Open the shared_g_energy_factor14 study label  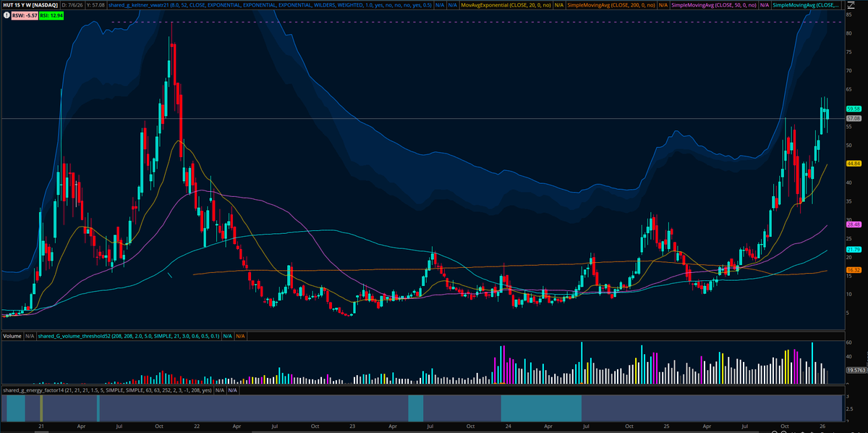click(106, 390)
